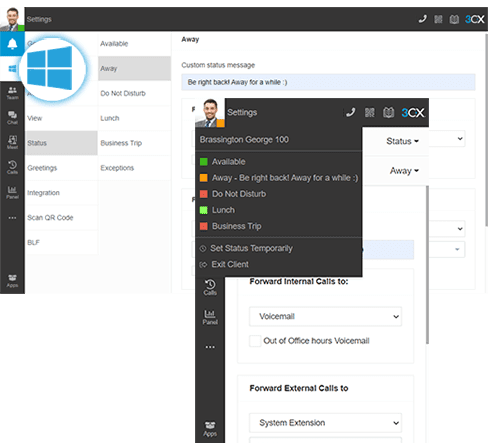Viewport: 491px width, 443px height.
Task: Expand the Status dropdown in front window
Action: 402,141
